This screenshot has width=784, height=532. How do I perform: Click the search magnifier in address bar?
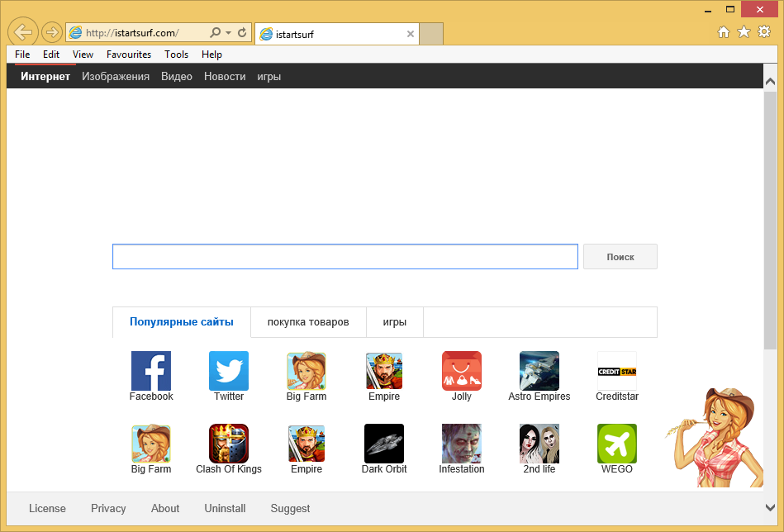pyautogui.click(x=215, y=33)
